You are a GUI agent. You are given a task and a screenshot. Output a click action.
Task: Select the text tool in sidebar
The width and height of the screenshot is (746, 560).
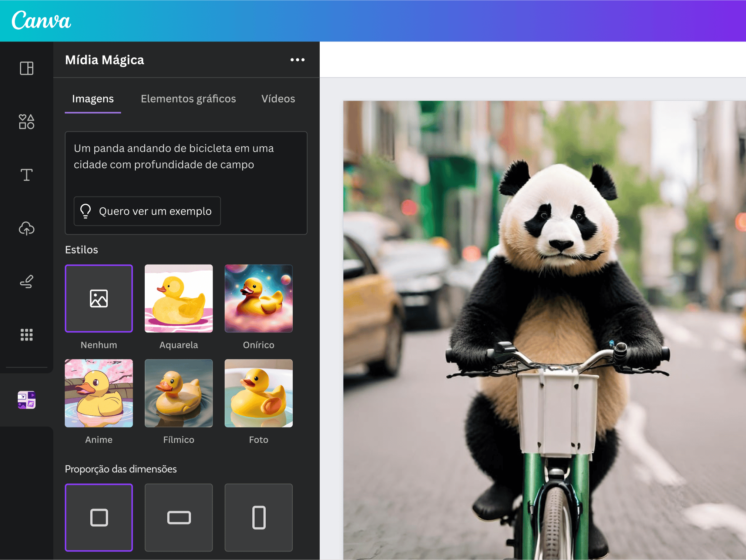26,175
